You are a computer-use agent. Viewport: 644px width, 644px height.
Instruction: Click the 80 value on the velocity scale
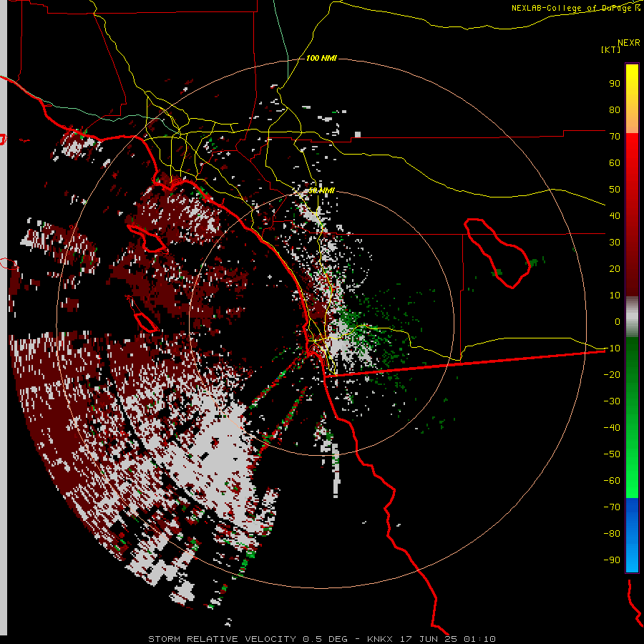(x=615, y=110)
